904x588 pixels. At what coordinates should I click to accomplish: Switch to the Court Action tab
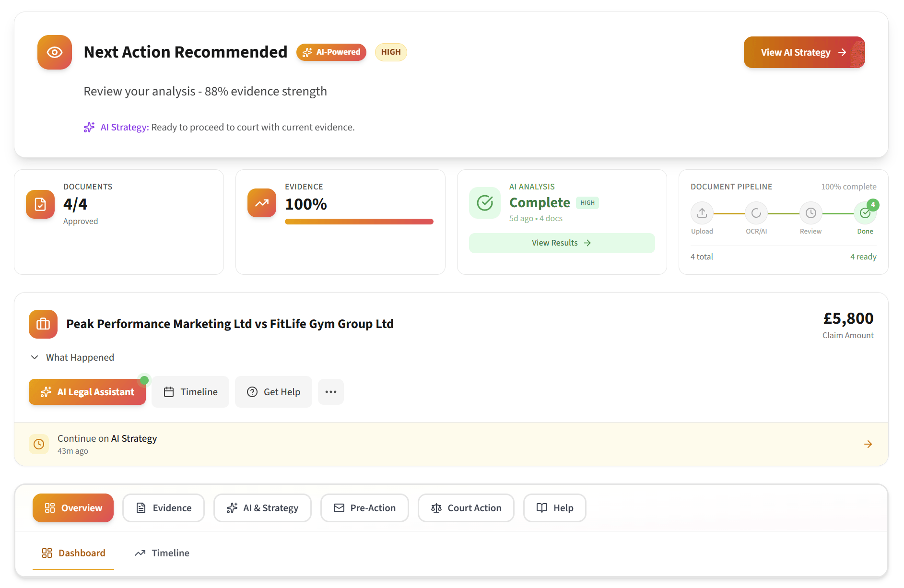466,507
